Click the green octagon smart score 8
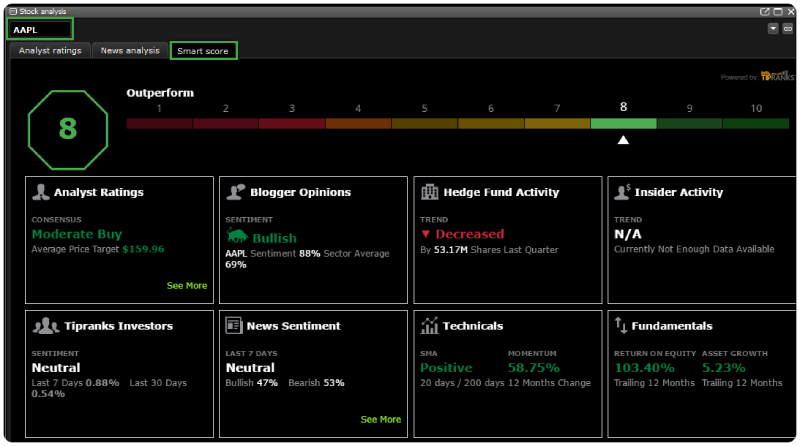 [x=68, y=130]
